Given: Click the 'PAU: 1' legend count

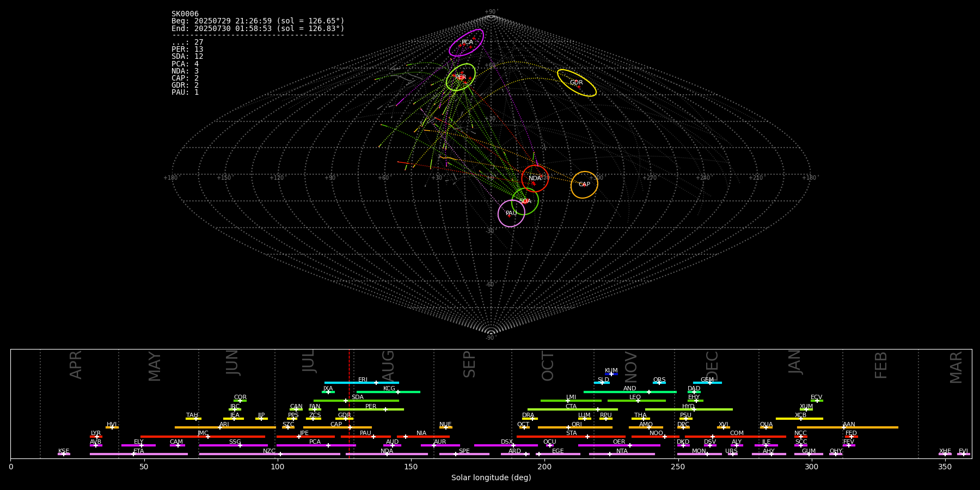Looking at the screenshot, I should (x=185, y=93).
